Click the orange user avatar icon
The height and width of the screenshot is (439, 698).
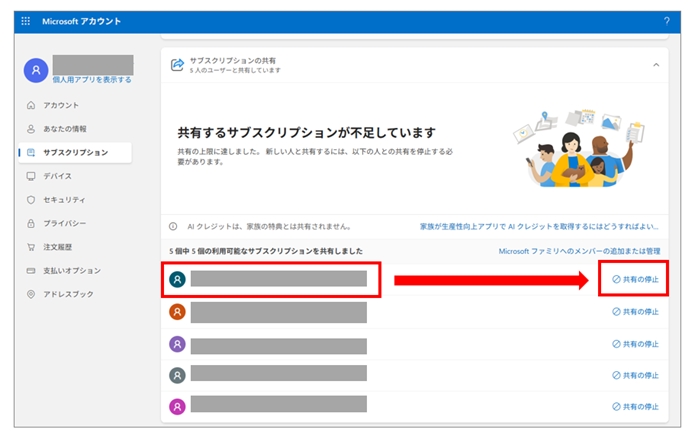pyautogui.click(x=177, y=312)
